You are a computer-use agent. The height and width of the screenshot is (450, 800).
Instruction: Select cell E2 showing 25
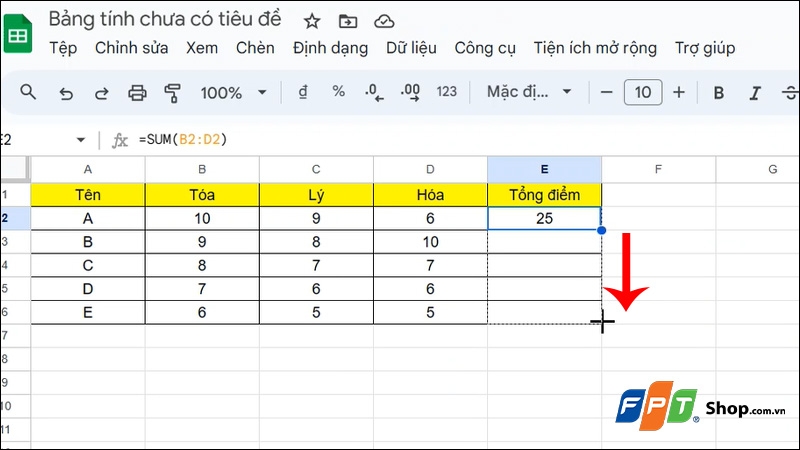tap(544, 218)
